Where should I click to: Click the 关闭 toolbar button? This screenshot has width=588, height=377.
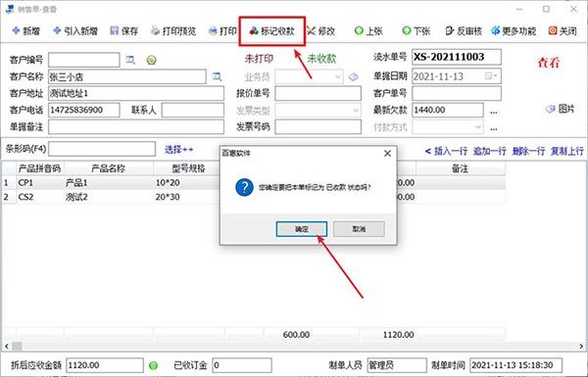[x=563, y=30]
